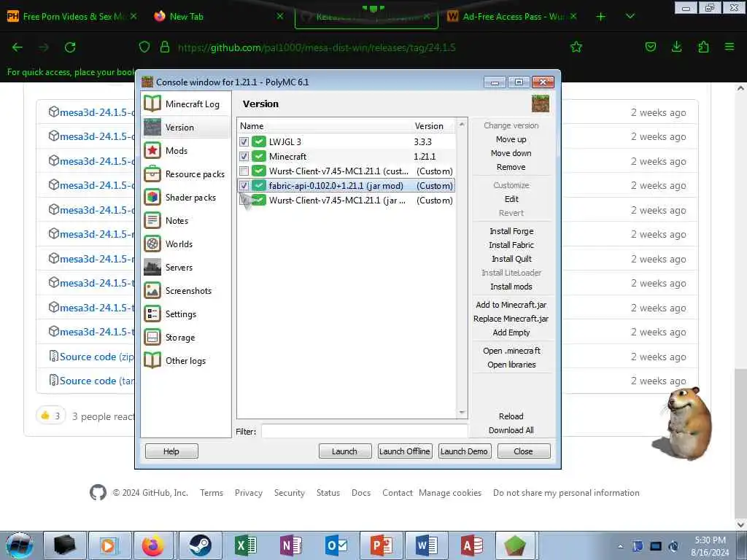This screenshot has width=747, height=560.
Task: Go back in browser history
Action: pos(18,47)
